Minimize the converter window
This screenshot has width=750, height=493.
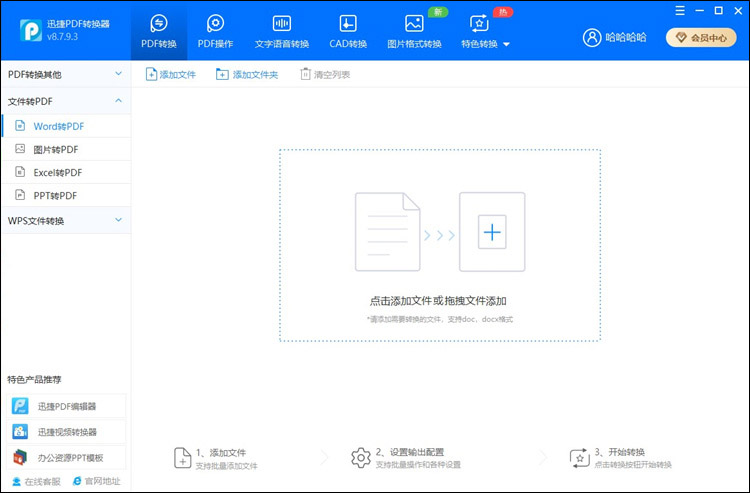[x=699, y=11]
